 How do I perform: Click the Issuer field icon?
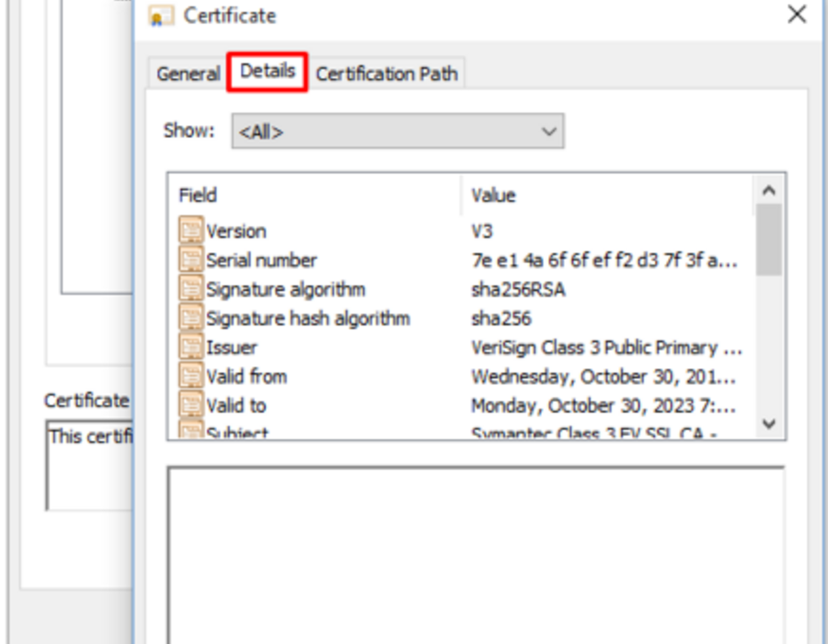pos(190,346)
